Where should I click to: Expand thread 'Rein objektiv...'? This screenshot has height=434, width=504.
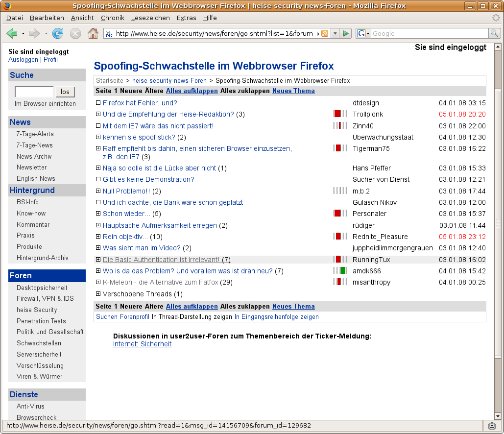[x=98, y=236]
